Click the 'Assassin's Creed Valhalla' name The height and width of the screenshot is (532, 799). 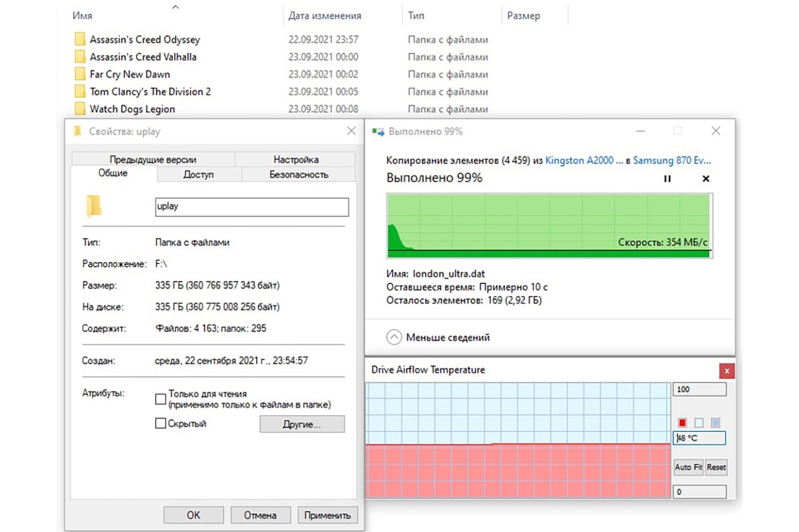(142, 57)
